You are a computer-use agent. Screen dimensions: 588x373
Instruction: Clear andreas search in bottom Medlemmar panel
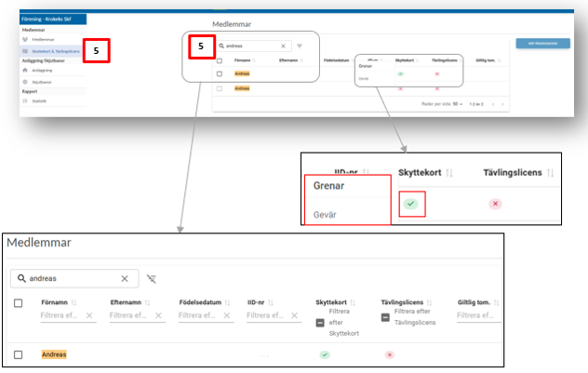pyautogui.click(x=125, y=278)
